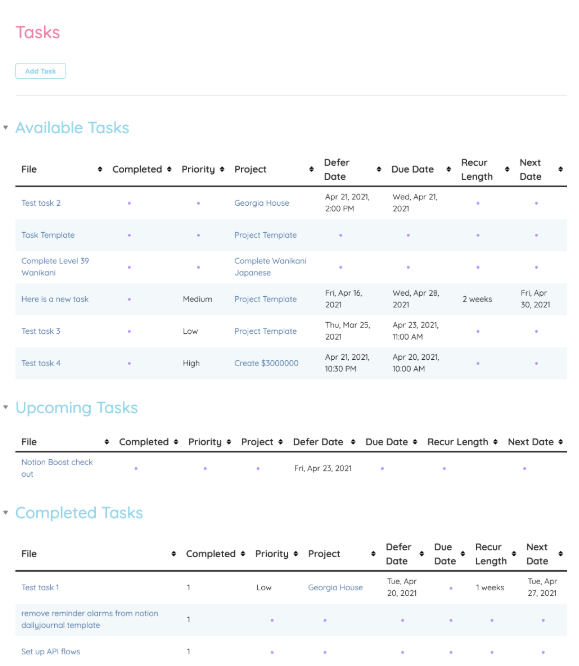Click the Wed, Apr 28, 2021 due date
This screenshot has width=579, height=666.
point(416,299)
